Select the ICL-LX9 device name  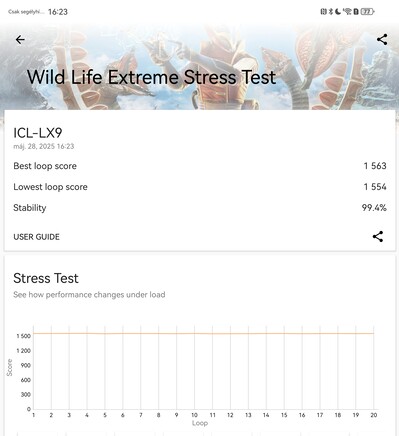[x=38, y=133]
